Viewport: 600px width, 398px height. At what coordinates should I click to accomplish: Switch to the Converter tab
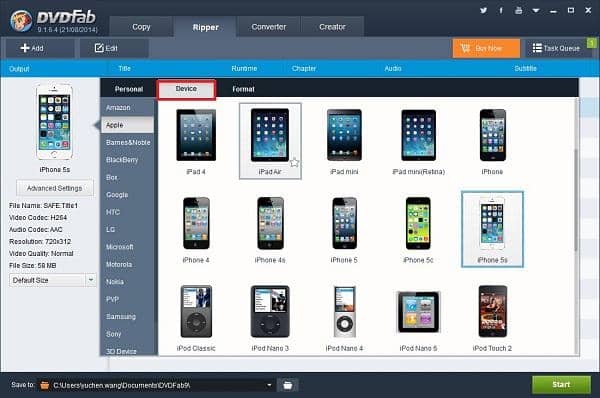click(x=269, y=27)
